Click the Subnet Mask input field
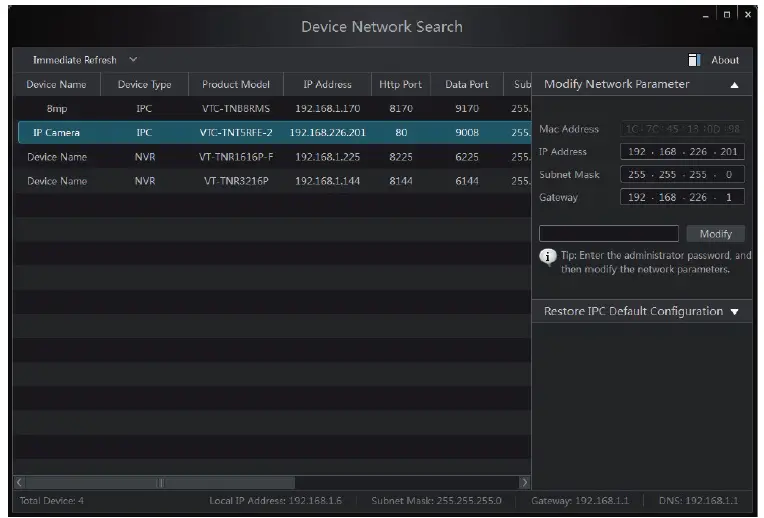 click(x=683, y=175)
